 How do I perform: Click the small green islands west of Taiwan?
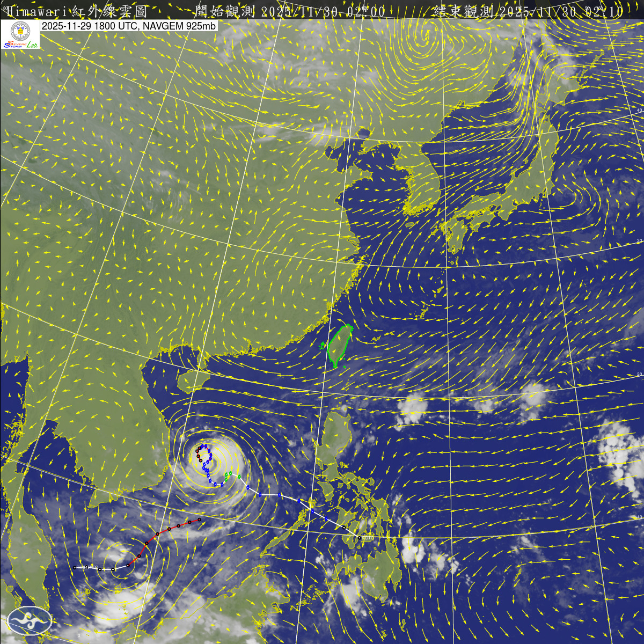[x=323, y=346]
